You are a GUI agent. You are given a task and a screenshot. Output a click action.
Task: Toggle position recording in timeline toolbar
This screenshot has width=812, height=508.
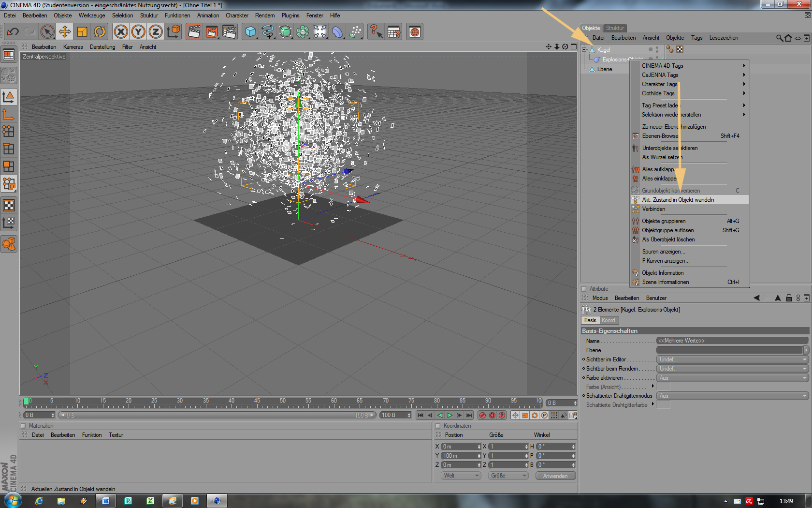click(x=515, y=415)
